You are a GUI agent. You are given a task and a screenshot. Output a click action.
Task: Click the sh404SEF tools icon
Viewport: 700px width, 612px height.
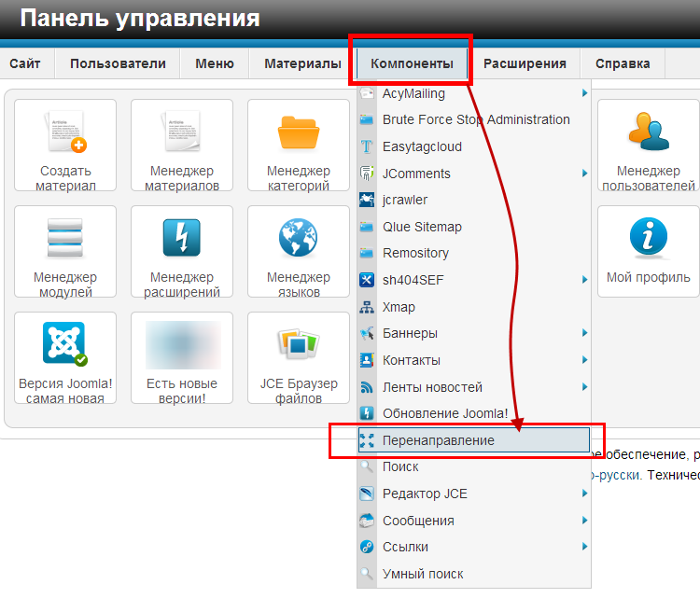pos(367,280)
